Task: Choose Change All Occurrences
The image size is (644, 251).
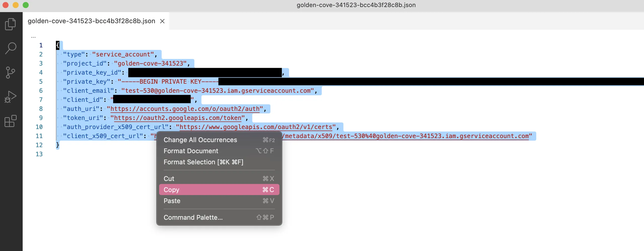Action: [x=200, y=140]
